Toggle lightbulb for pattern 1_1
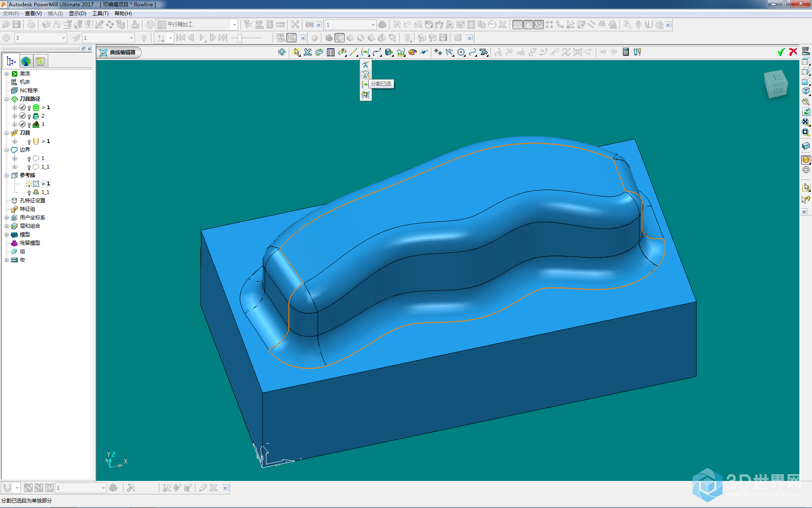The height and width of the screenshot is (508, 812). [x=29, y=192]
